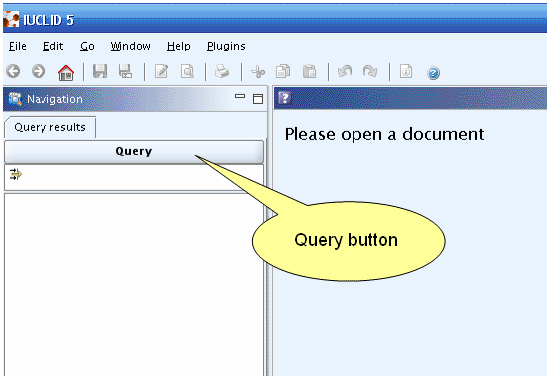Click the IUCLID 5 application icon
The width and height of the screenshot is (553, 384).
11,20
